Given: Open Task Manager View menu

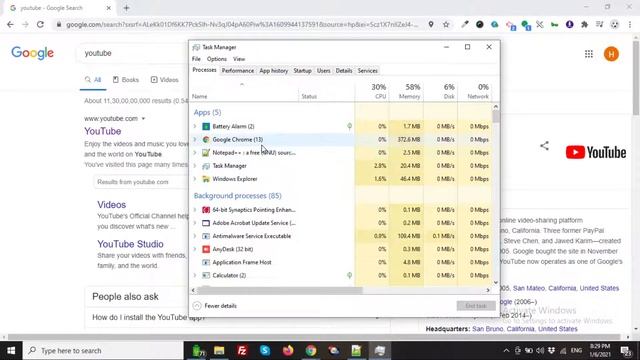Looking at the screenshot, I should pyautogui.click(x=239, y=59).
